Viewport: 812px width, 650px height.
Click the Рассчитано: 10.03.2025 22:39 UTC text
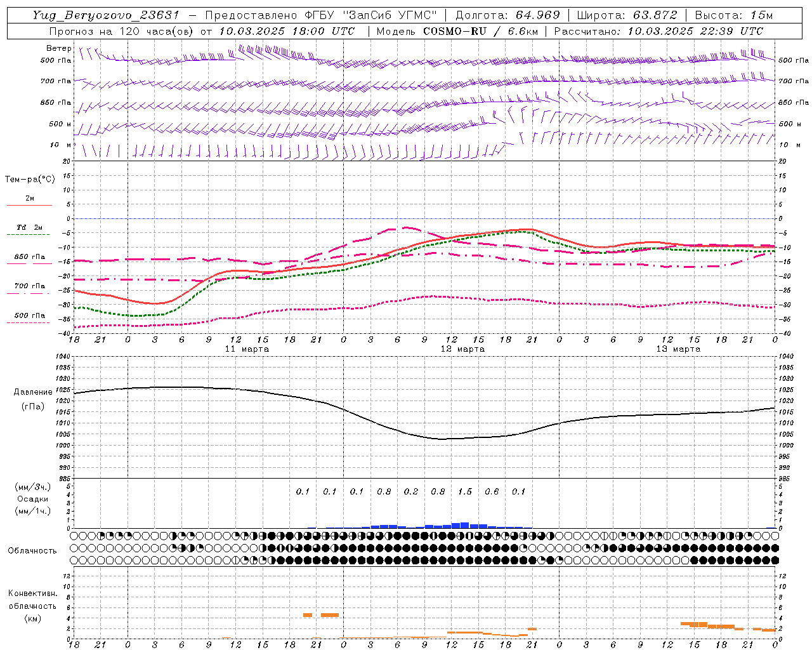[658, 31]
